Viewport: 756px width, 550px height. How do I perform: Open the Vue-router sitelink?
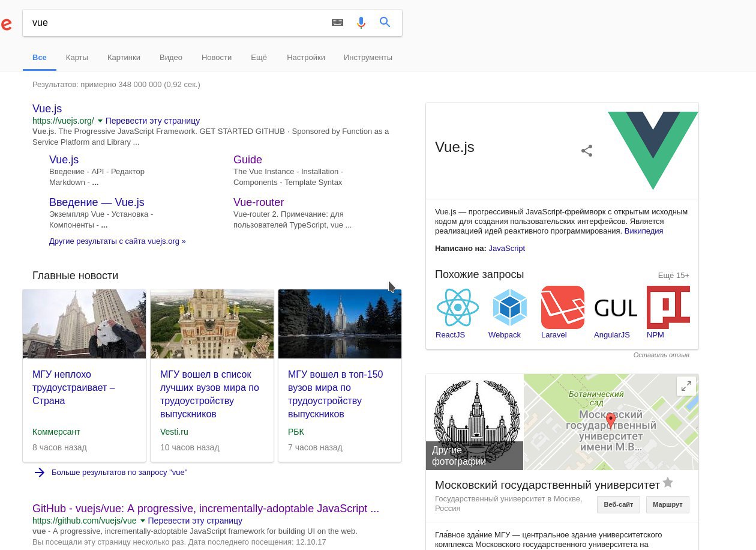259,202
